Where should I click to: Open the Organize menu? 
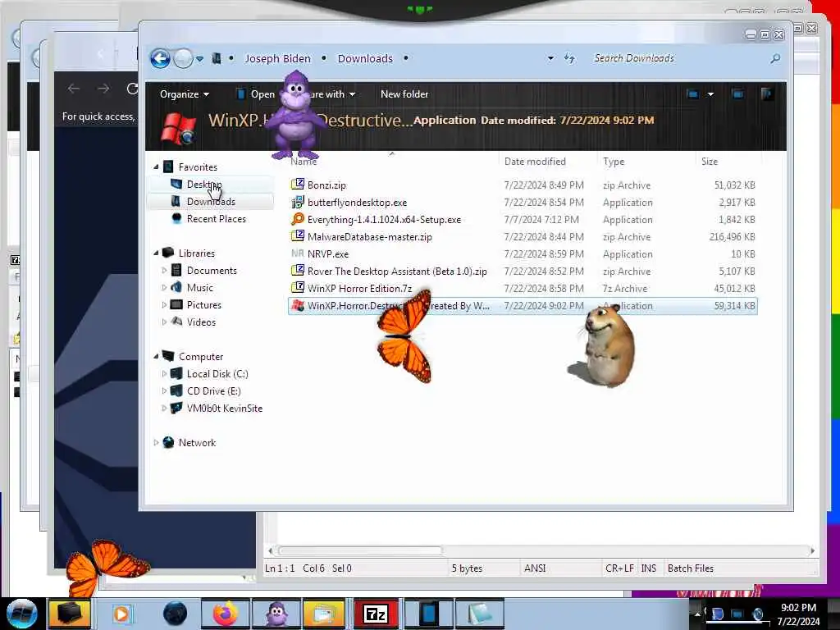pos(185,94)
